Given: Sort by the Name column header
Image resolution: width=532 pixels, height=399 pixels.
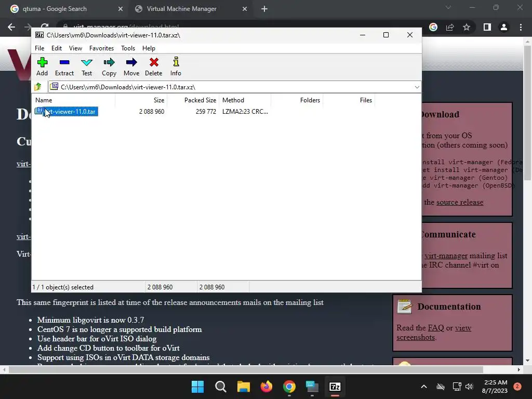Looking at the screenshot, I should (74, 100).
